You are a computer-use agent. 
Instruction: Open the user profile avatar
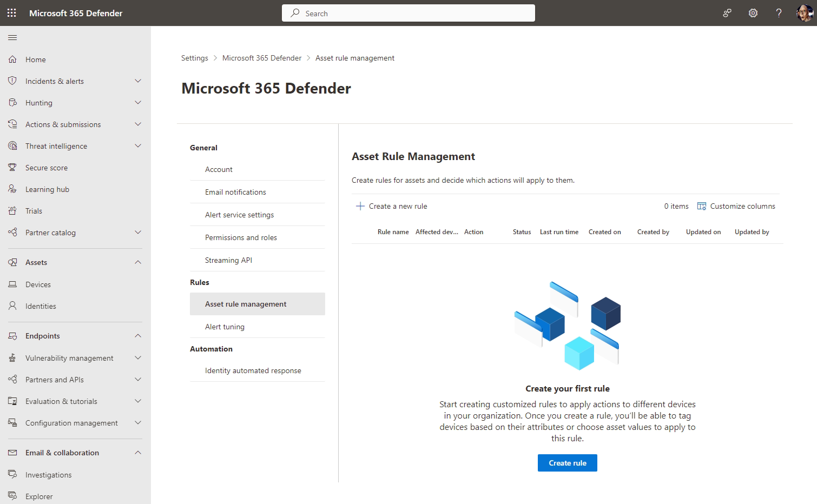[805, 13]
